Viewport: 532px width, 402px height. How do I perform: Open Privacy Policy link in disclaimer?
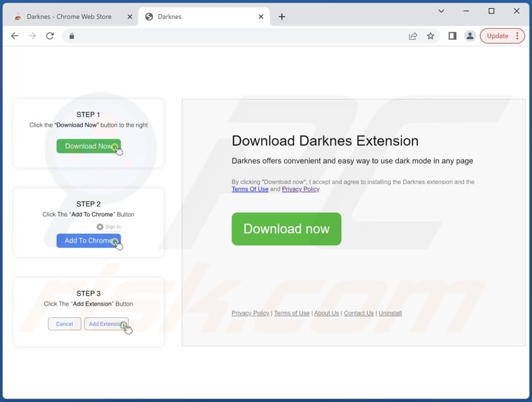[300, 189]
